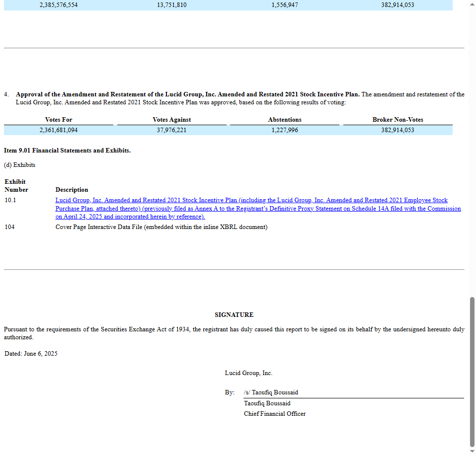
Task: Click the Exhibit Number column header
Action: click(16, 186)
